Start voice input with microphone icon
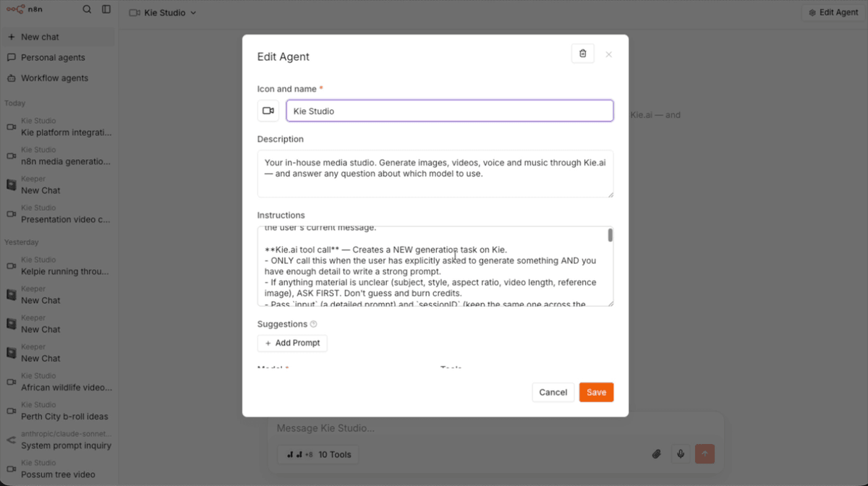Screen dimensions: 868x486 [680, 454]
